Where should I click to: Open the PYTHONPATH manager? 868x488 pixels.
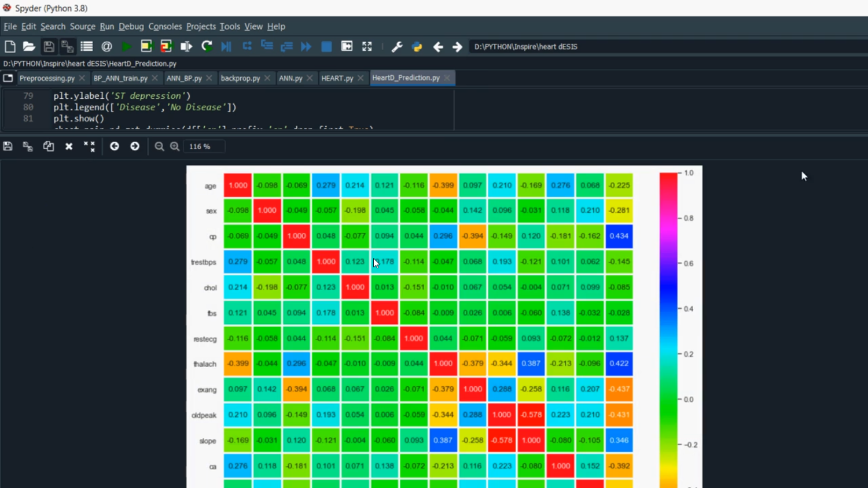click(x=417, y=46)
